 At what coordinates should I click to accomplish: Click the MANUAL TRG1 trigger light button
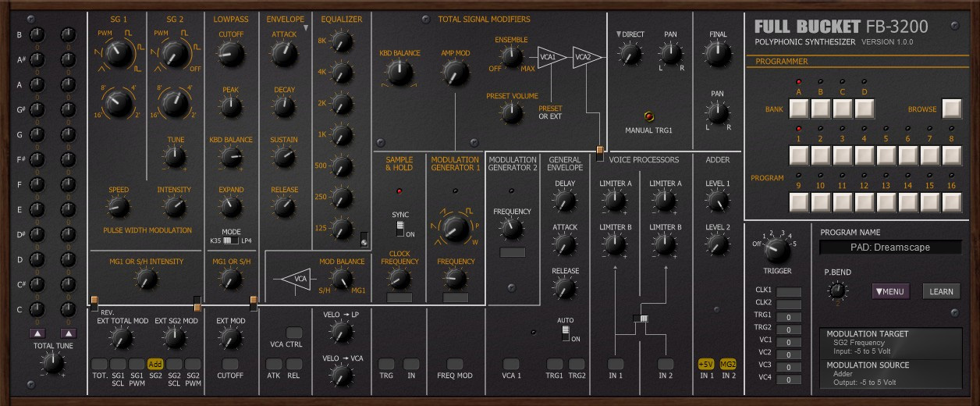pos(648,116)
